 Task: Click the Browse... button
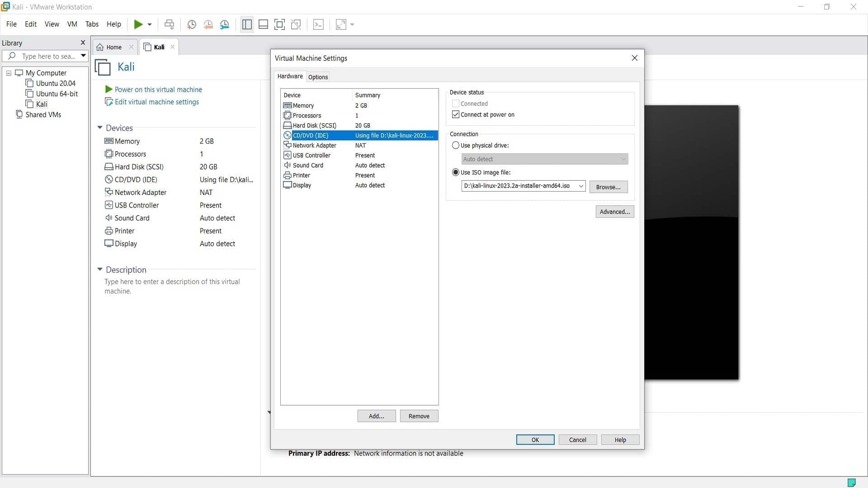point(608,187)
